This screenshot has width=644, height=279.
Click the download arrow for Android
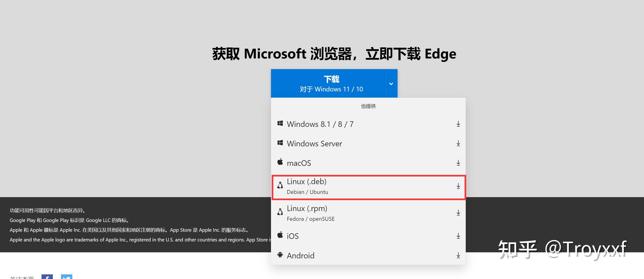[x=458, y=255]
